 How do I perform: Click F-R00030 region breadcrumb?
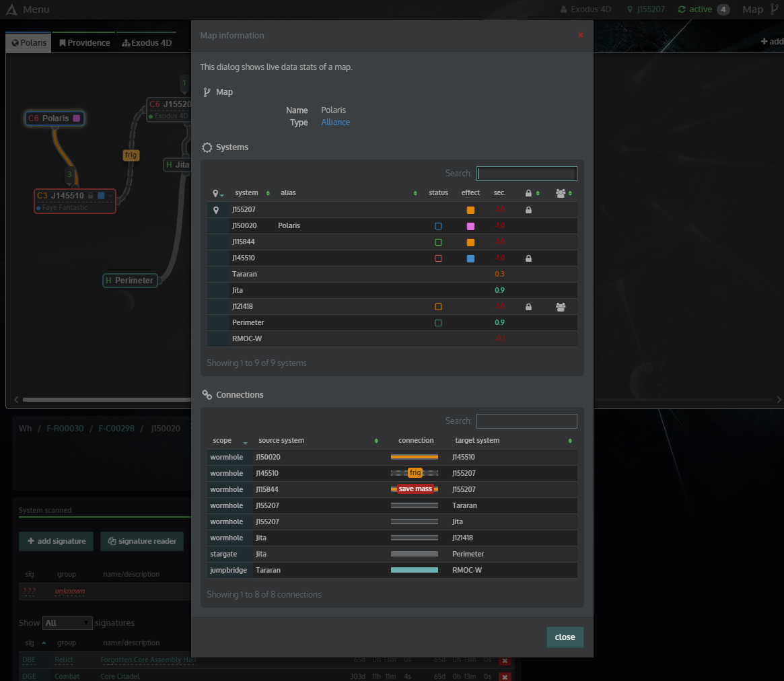coord(65,429)
